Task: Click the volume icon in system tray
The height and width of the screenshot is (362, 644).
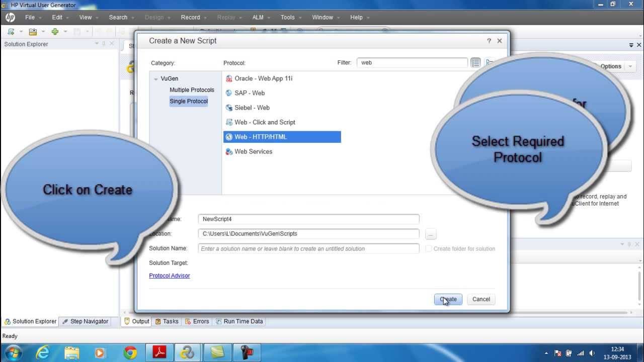Action: tap(592, 353)
